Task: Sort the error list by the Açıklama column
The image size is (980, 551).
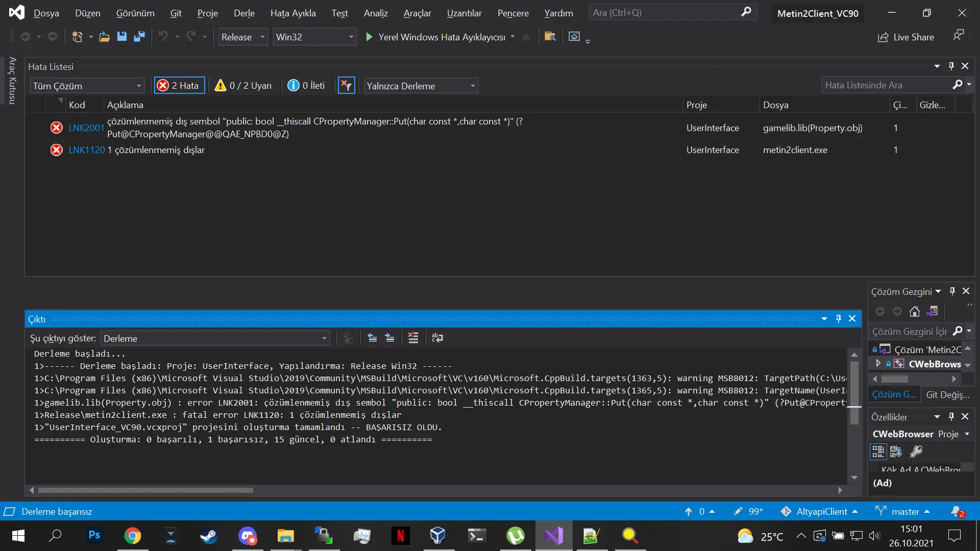Action: [x=393, y=105]
